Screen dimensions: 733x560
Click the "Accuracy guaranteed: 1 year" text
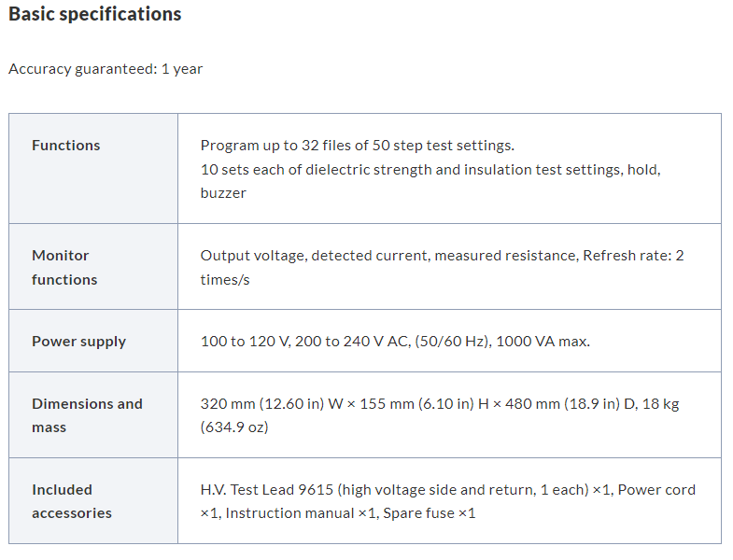(x=106, y=69)
